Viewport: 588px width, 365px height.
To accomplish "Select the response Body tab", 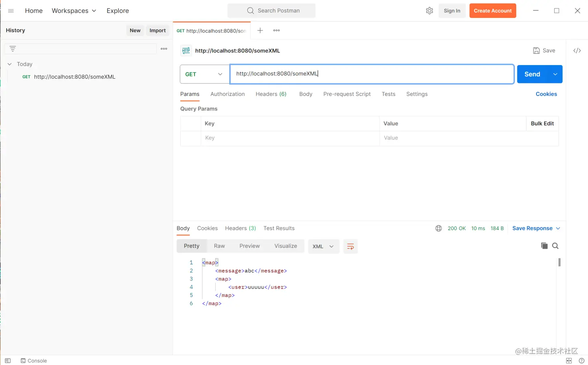I will [183, 228].
